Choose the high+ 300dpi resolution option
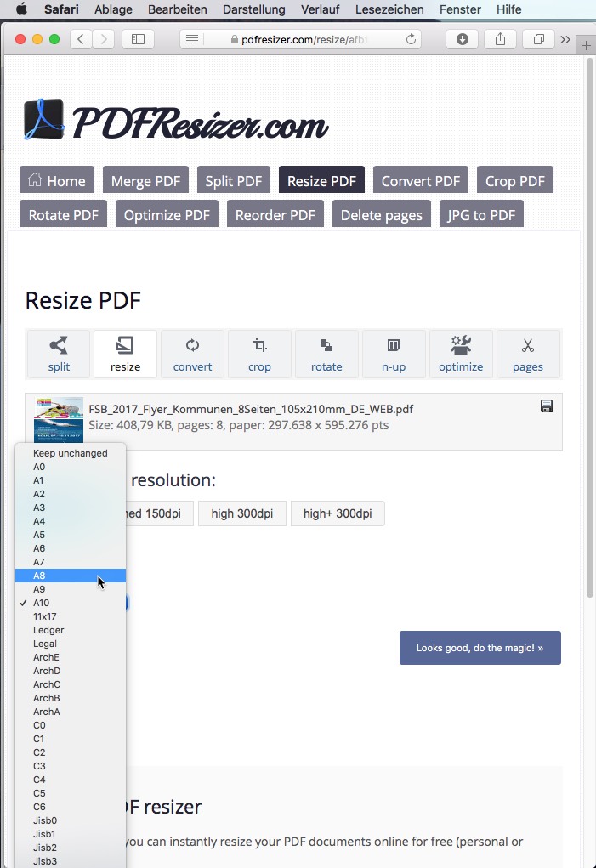Image resolution: width=596 pixels, height=868 pixels. click(338, 513)
